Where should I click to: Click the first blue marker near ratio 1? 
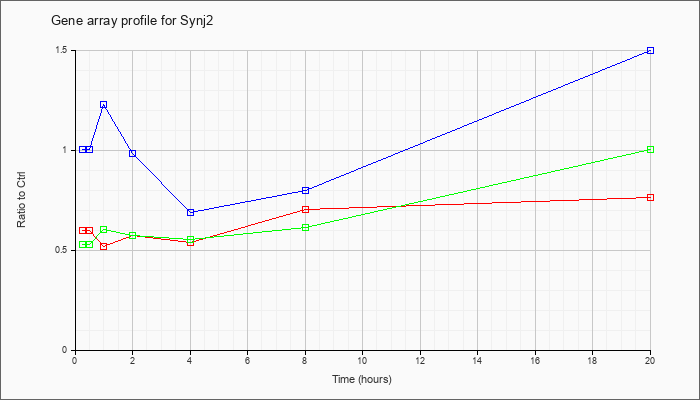click(83, 149)
